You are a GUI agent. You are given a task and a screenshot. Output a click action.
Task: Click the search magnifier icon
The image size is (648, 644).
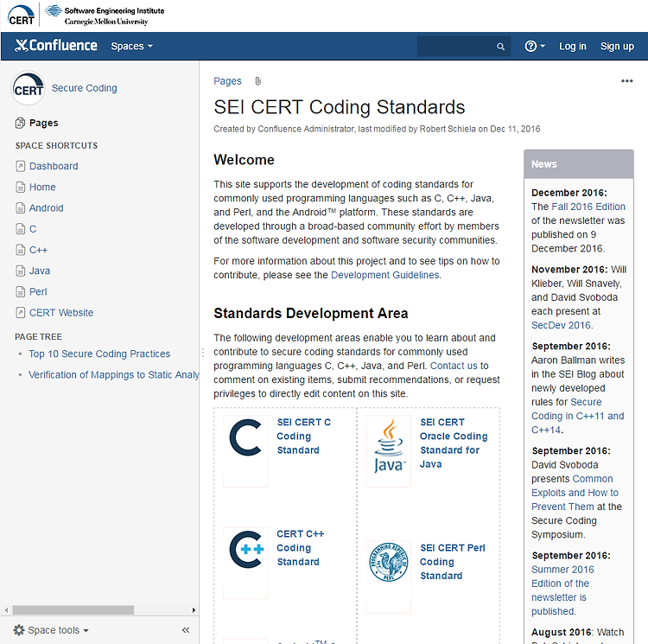click(x=500, y=47)
